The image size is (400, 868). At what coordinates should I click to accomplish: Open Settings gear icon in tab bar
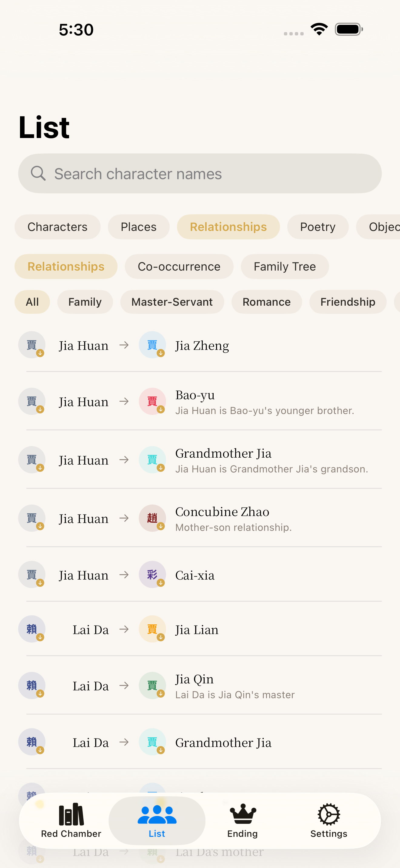(x=328, y=815)
